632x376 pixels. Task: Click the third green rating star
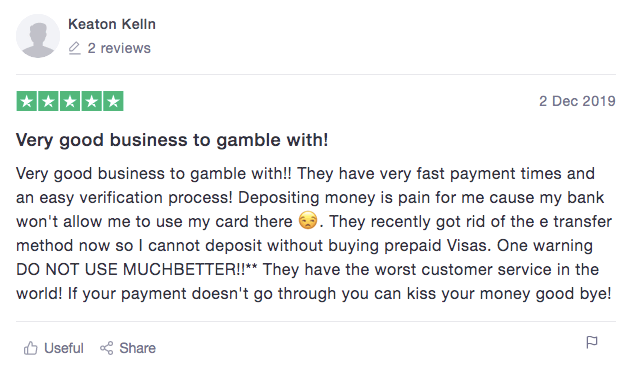[70, 101]
